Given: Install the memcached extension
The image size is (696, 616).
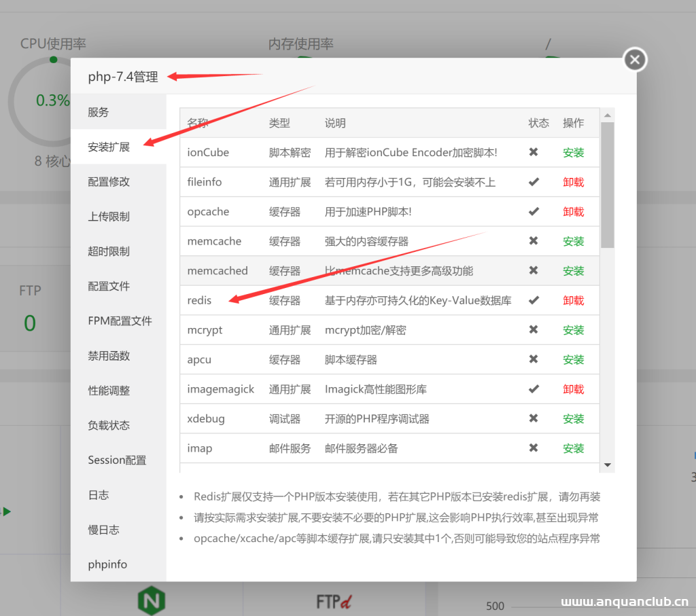Looking at the screenshot, I should click(x=573, y=270).
